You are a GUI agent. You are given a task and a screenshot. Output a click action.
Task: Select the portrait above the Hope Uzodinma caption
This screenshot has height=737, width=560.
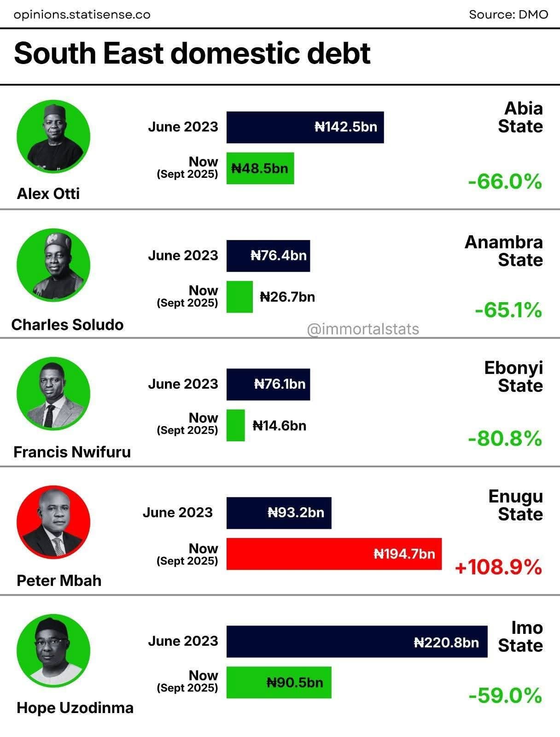[x=53, y=650]
